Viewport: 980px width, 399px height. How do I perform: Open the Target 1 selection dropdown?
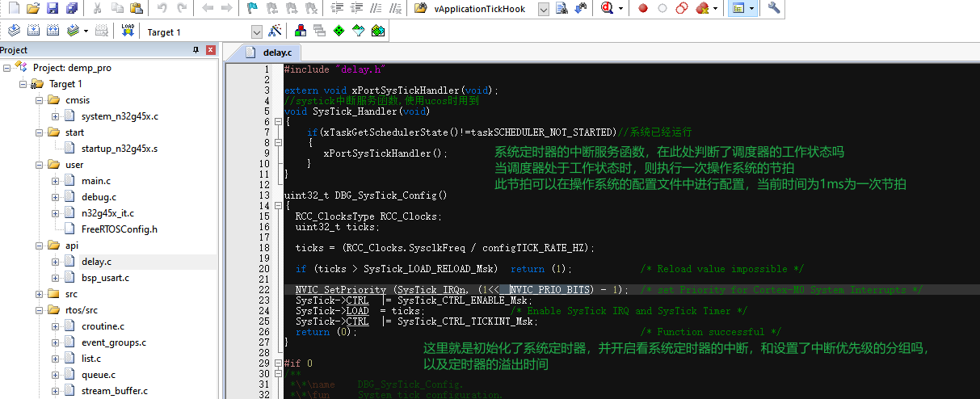coord(257,31)
